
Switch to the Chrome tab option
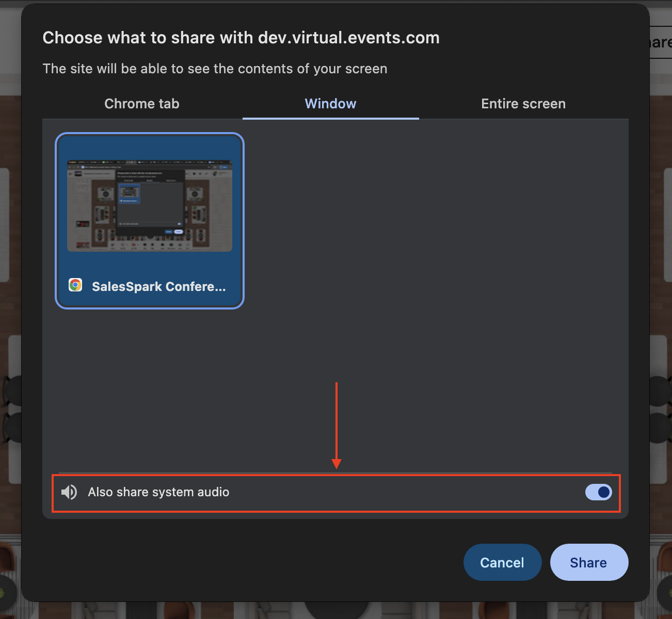pyautogui.click(x=141, y=104)
